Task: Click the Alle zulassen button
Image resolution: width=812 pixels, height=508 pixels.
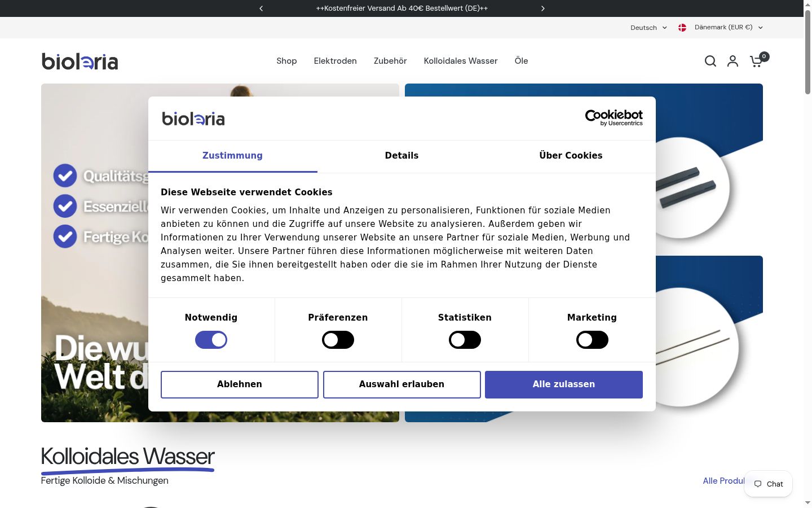Action: tap(564, 384)
